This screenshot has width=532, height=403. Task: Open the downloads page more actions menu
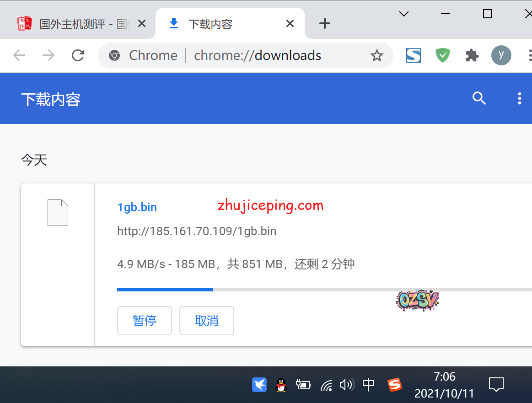click(519, 98)
